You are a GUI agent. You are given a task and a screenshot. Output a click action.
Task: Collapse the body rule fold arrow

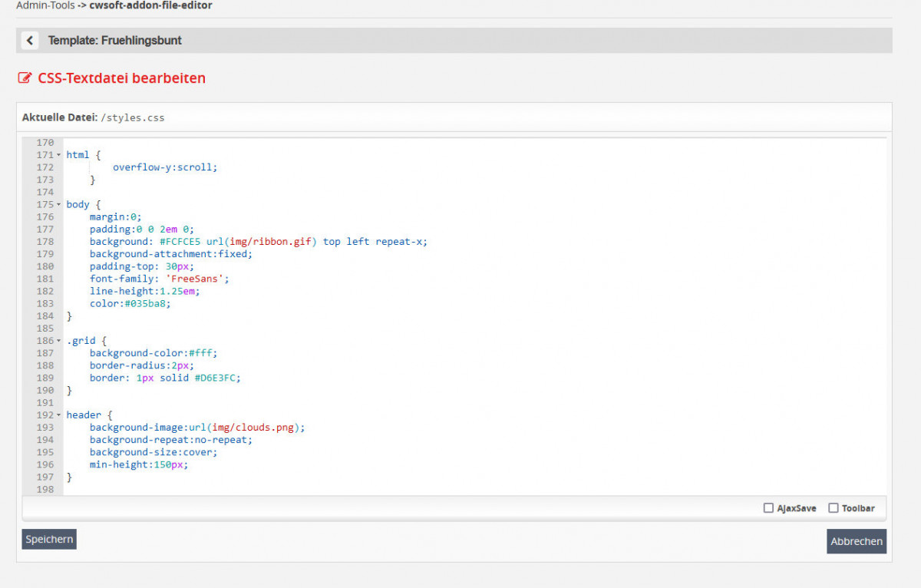point(58,205)
